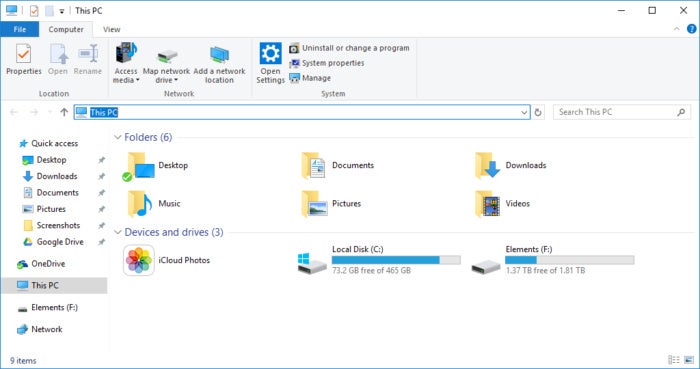700x369 pixels.
Task: Switch to the View ribbon tab
Action: click(112, 29)
